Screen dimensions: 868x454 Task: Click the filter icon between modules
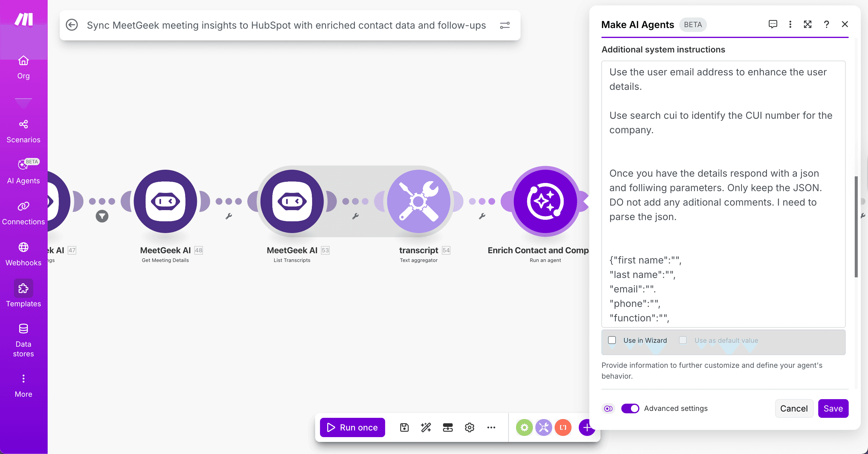102,216
